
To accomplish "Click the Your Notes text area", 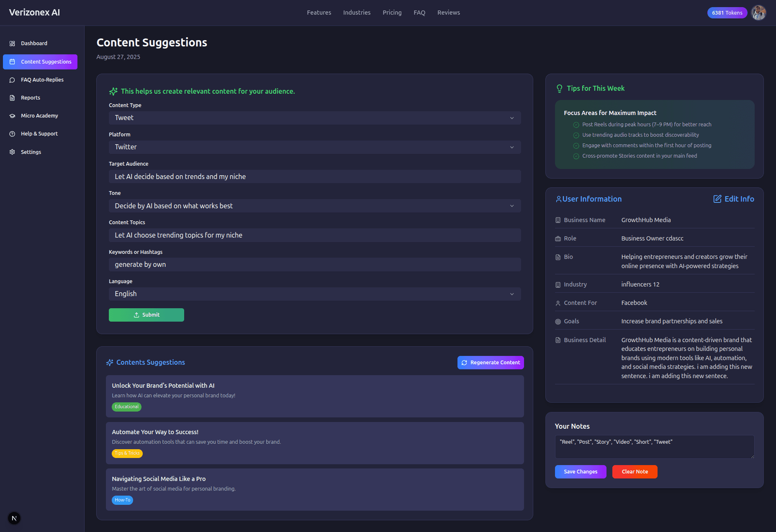I will (x=654, y=447).
